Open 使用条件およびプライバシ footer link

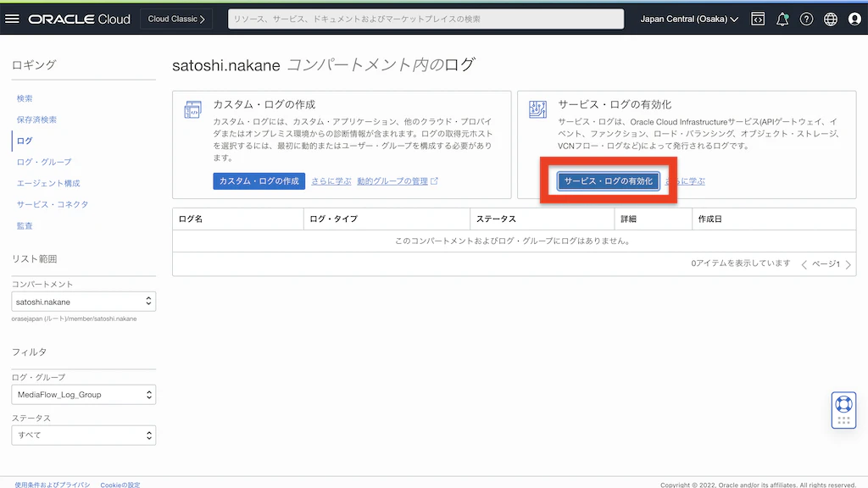[53, 485]
